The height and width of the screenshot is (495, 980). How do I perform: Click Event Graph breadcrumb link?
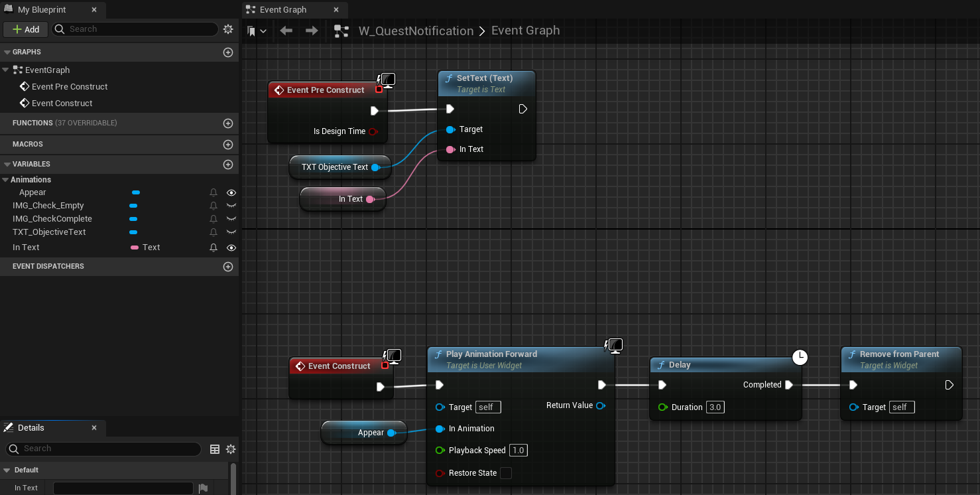[x=525, y=31]
